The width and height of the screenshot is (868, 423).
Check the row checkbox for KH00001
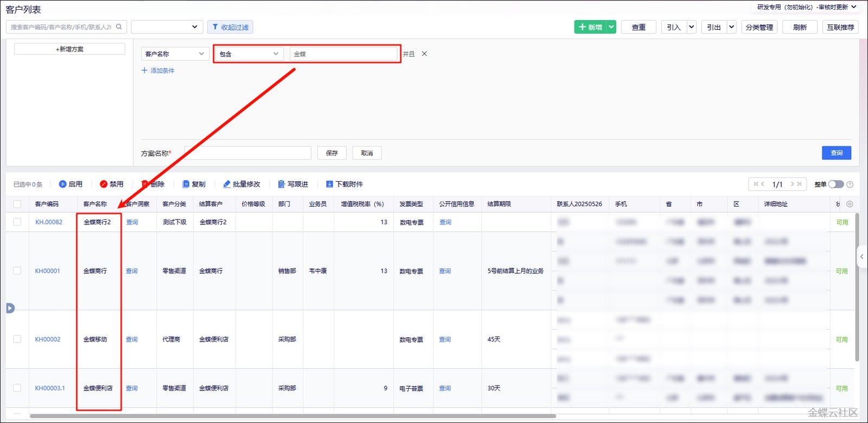[x=17, y=271]
